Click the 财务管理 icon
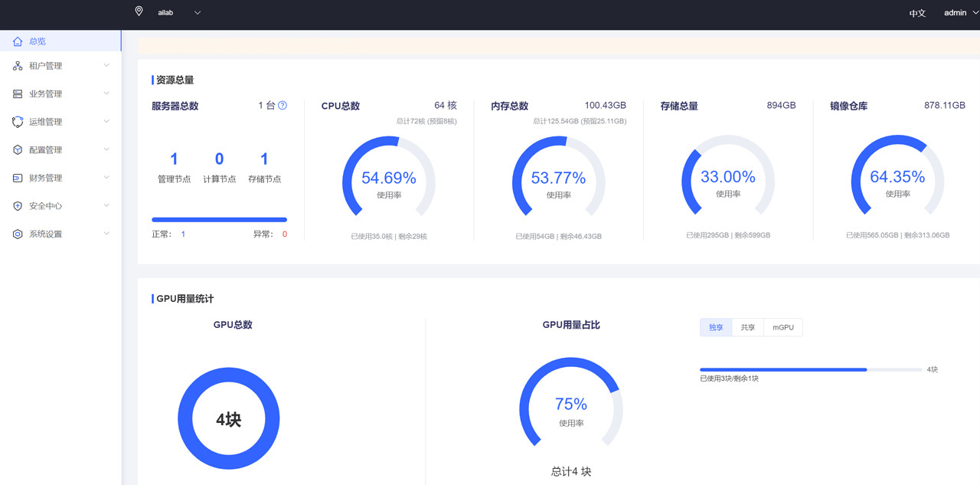980x485 pixels. tap(18, 178)
